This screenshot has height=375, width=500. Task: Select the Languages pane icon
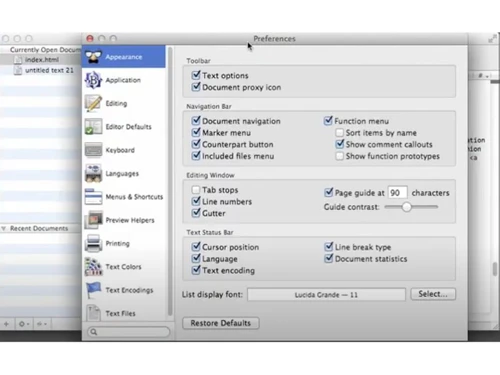[94, 173]
